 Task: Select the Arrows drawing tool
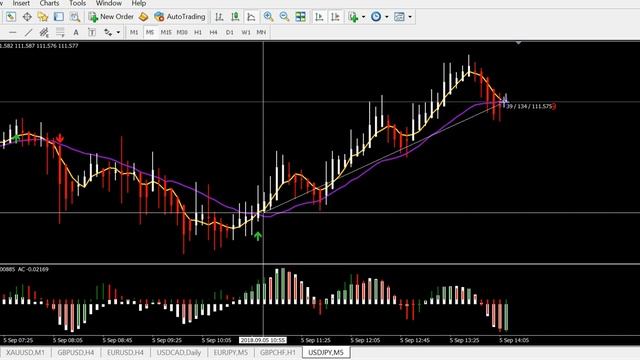click(108, 32)
